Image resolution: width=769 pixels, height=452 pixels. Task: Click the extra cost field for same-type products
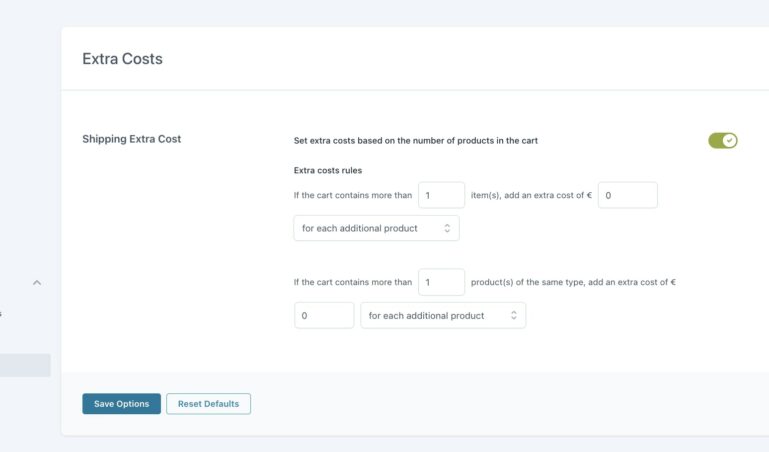[x=323, y=316]
